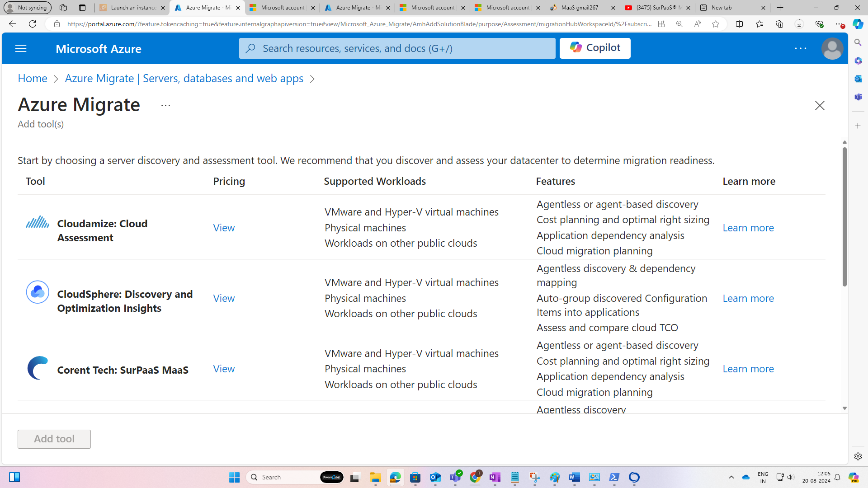Click the Read aloud icon

[697, 24]
